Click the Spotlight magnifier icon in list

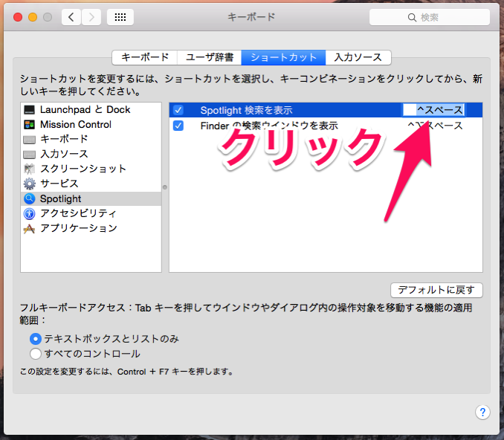point(29,199)
